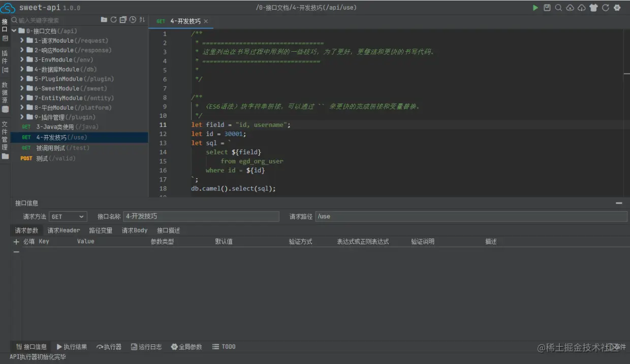
Task: Remove a parameter row with the minus icon
Action: pos(16,252)
